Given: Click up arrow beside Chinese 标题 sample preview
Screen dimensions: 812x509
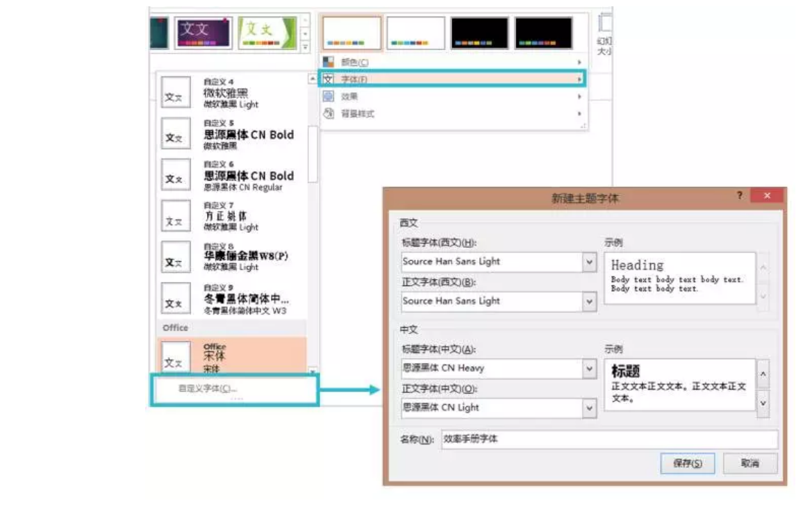Looking at the screenshot, I should (x=763, y=374).
